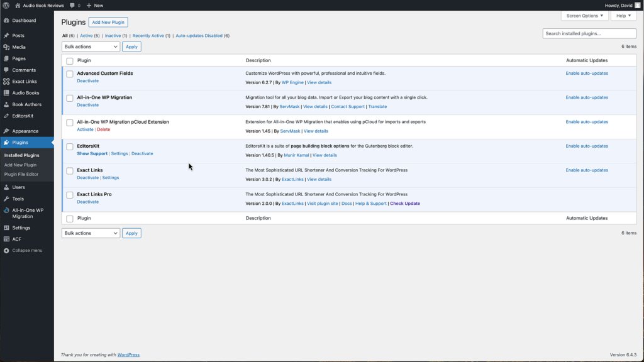Expand the Screen Options panel
This screenshot has width=644, height=362.
[584, 16]
